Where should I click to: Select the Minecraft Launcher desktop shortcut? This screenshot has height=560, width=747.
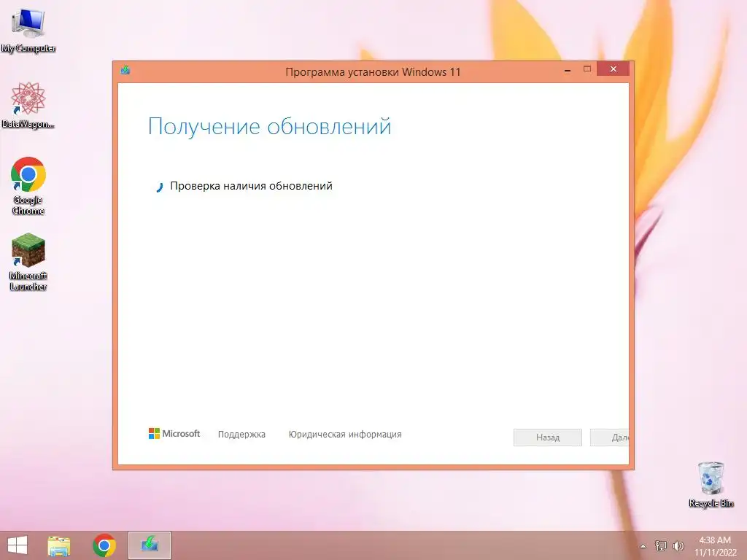[28, 262]
